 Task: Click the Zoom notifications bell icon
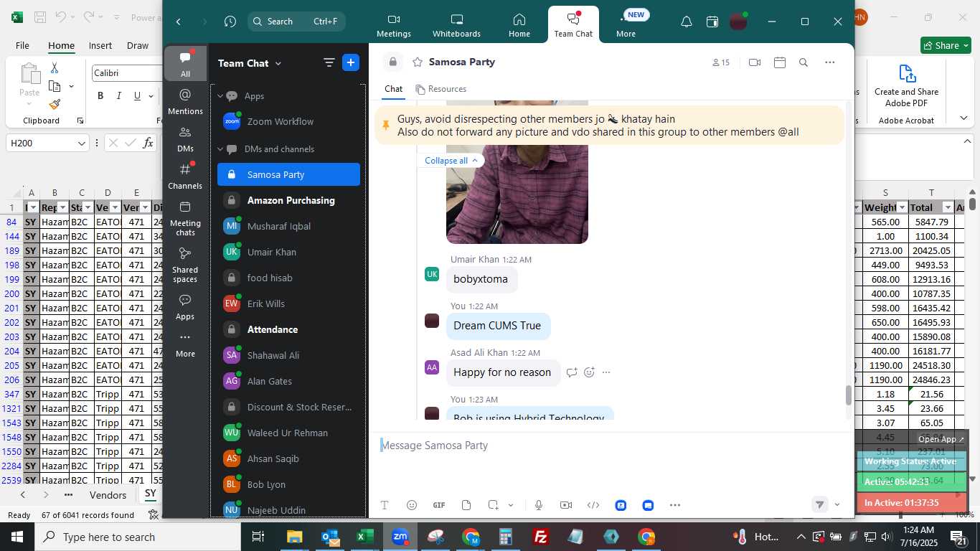click(687, 22)
